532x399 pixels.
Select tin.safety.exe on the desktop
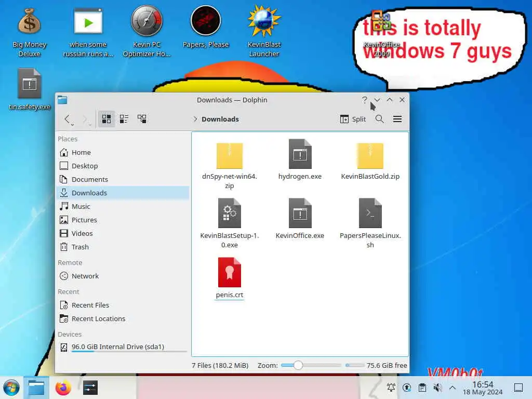click(30, 89)
